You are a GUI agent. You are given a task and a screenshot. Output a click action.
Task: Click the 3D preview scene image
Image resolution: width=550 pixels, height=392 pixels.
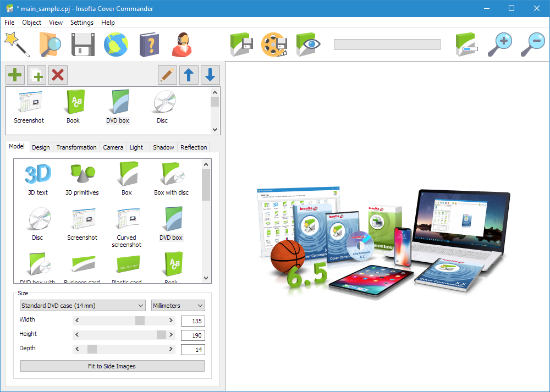384,243
